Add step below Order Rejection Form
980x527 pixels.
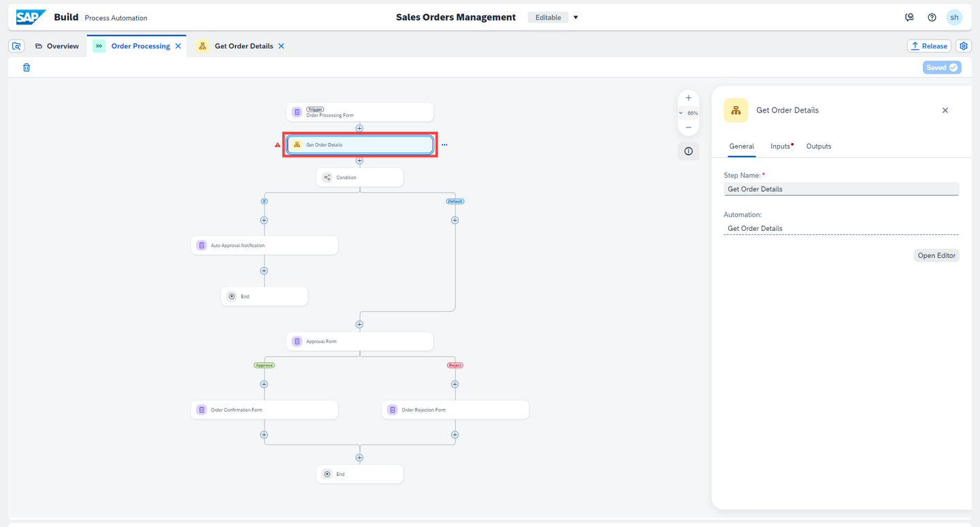455,434
